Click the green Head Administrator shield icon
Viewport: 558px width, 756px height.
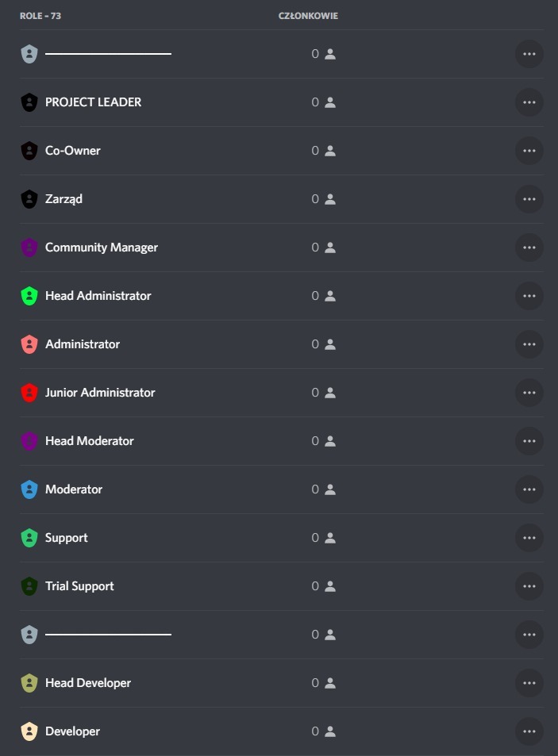point(29,295)
